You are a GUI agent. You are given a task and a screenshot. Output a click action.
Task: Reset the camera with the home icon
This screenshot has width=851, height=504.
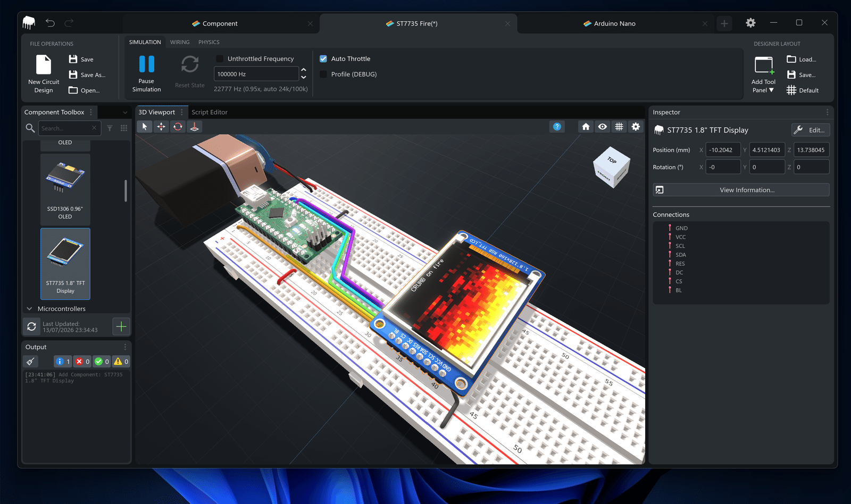pos(586,127)
